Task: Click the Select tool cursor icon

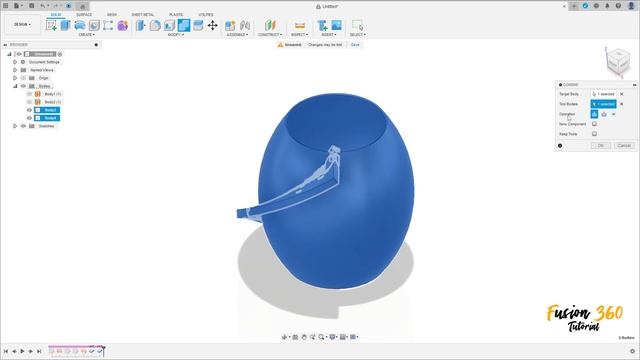Action: click(x=358, y=25)
